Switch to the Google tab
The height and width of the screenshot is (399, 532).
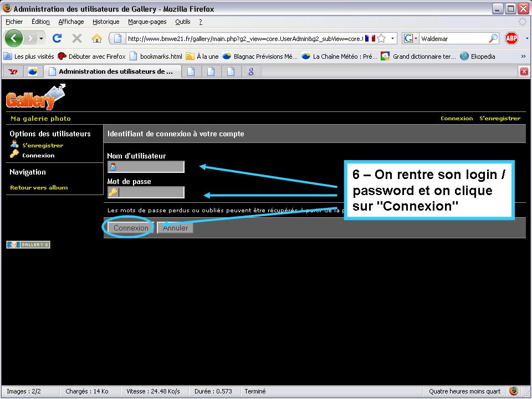tap(250, 71)
